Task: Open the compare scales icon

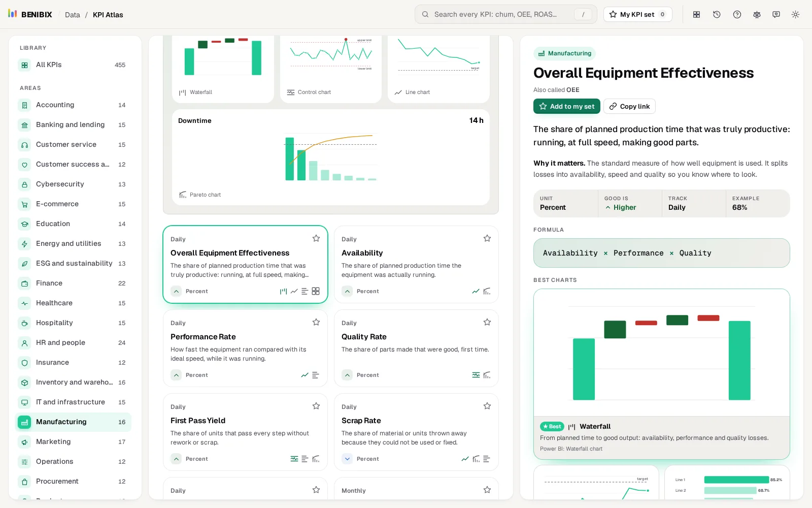Action: [x=757, y=15]
